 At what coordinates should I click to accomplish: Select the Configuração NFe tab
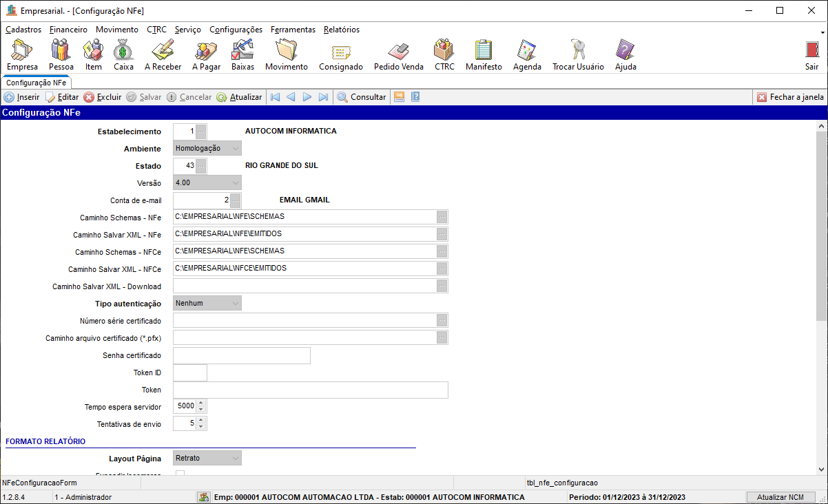click(x=36, y=82)
